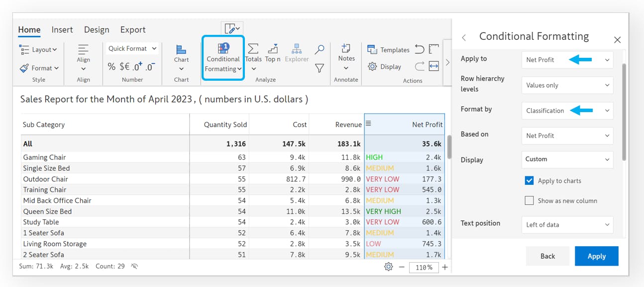Click the Gaming Chair row label
Viewport: 644px width, 287px height.
pyautogui.click(x=44, y=157)
